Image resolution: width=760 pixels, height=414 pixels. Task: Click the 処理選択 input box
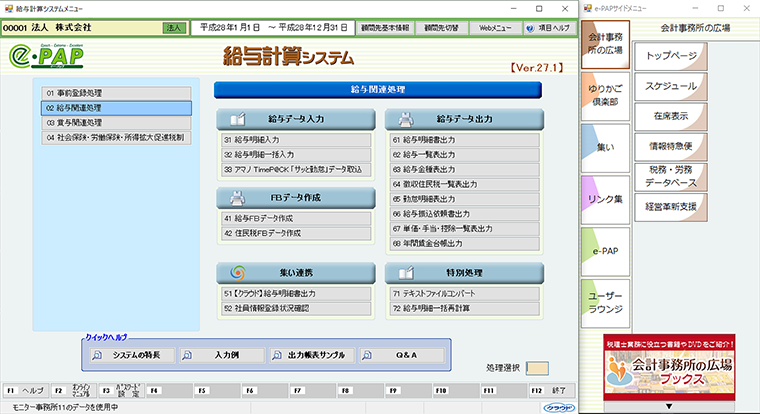[x=538, y=368]
